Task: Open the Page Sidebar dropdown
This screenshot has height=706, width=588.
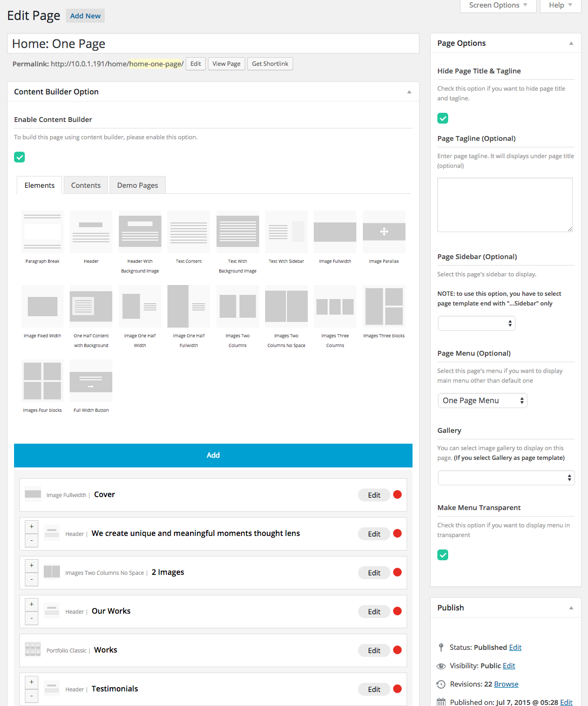Action: point(476,323)
